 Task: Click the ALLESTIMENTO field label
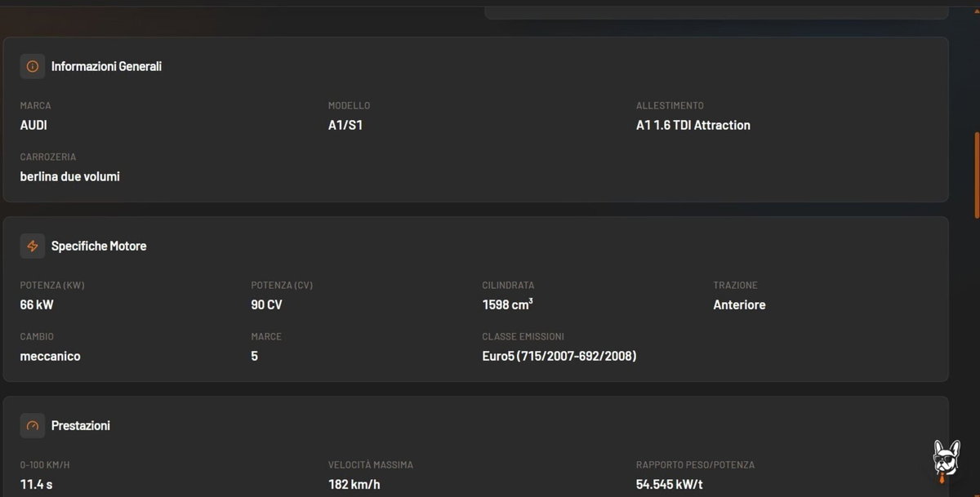coord(670,105)
